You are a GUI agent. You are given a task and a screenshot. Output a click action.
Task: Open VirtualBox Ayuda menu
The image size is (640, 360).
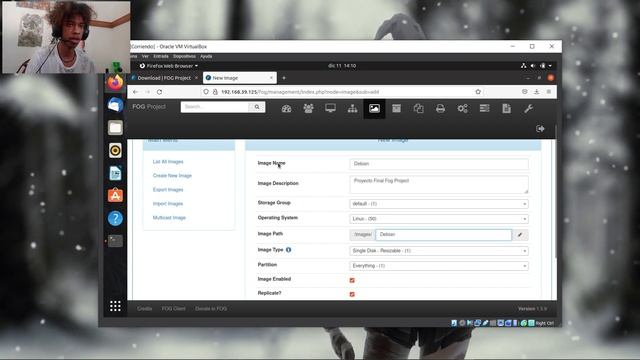click(206, 56)
